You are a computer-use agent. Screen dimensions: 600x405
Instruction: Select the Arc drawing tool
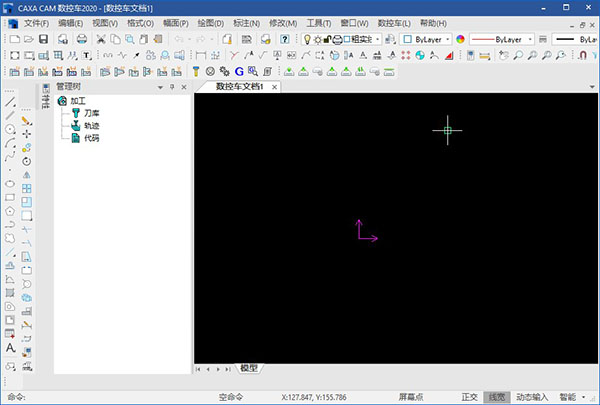pos(10,143)
